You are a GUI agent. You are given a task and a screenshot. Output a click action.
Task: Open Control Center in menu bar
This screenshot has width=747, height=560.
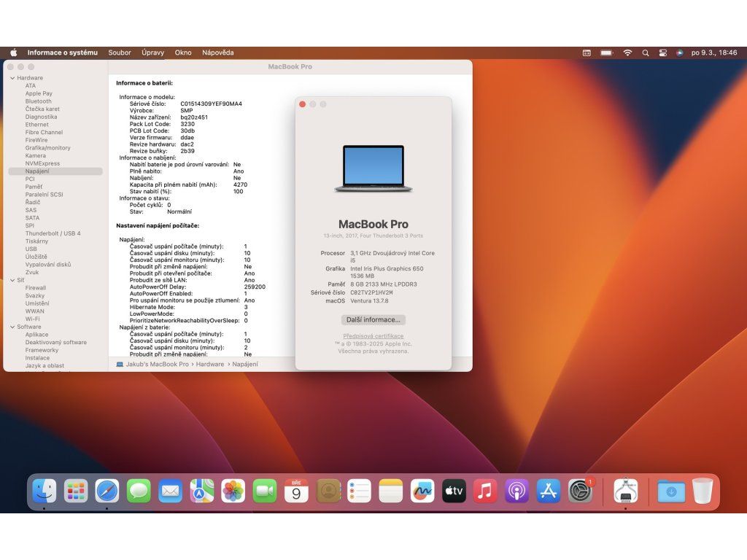tap(663, 52)
